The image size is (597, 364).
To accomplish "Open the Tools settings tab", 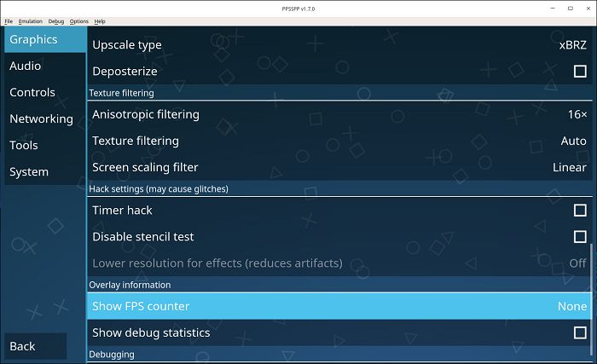I will point(45,146).
